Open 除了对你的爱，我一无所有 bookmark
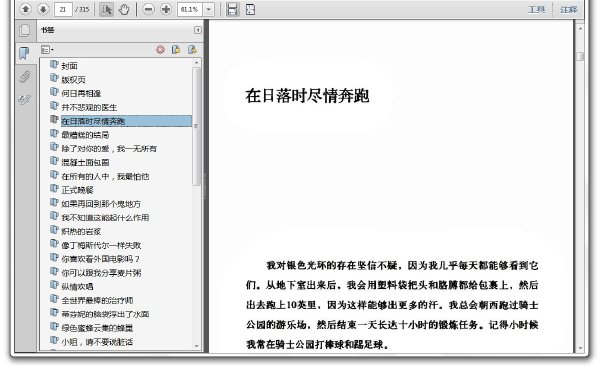Image resolution: width=600 pixels, height=366 pixels. (x=109, y=149)
